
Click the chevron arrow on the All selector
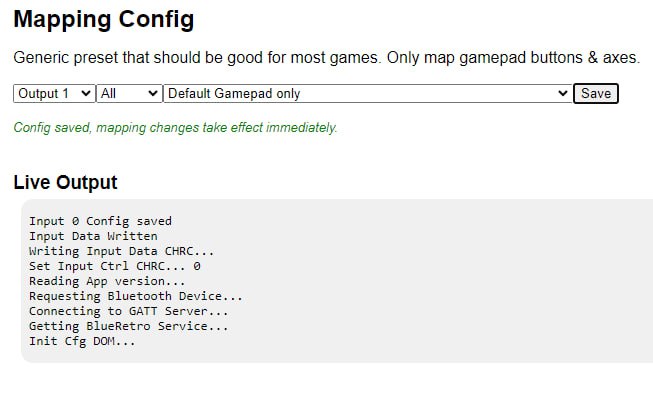[x=153, y=93]
